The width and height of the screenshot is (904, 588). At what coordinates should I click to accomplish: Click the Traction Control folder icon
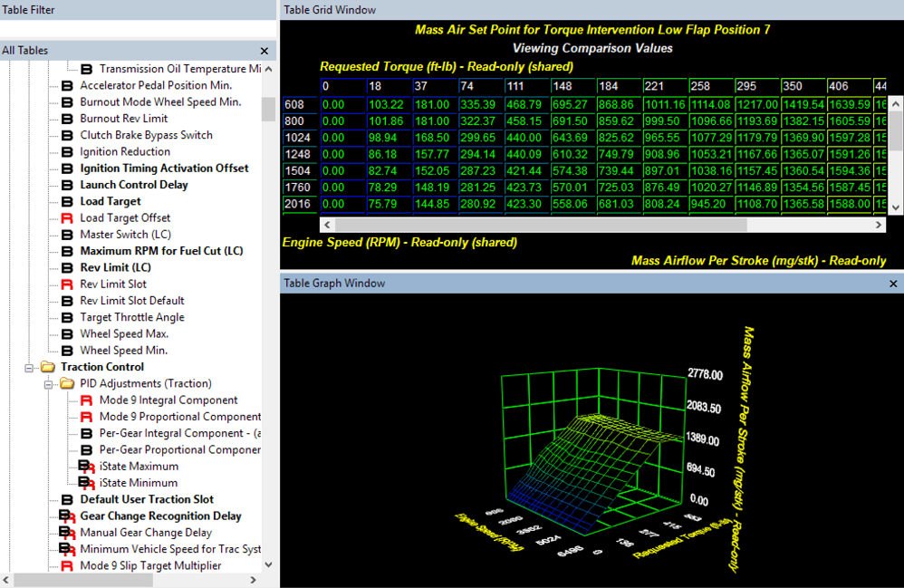click(x=48, y=367)
